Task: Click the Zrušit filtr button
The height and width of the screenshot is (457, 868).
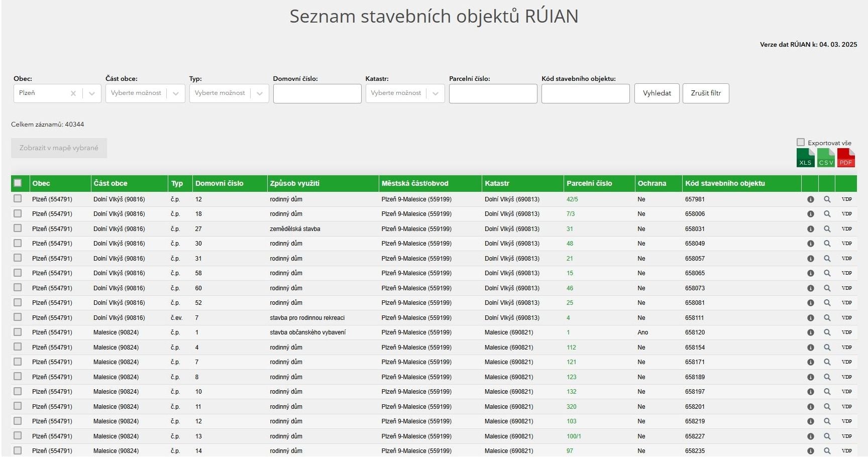Action: (x=706, y=93)
